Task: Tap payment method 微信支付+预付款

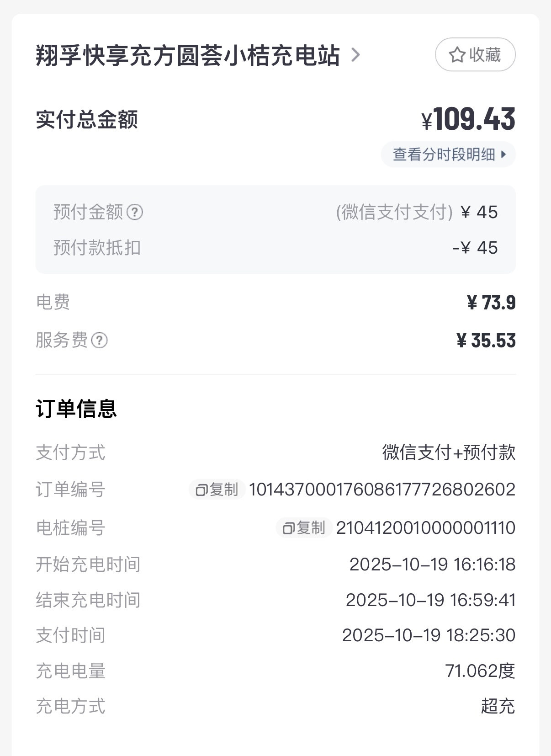Action: (449, 453)
